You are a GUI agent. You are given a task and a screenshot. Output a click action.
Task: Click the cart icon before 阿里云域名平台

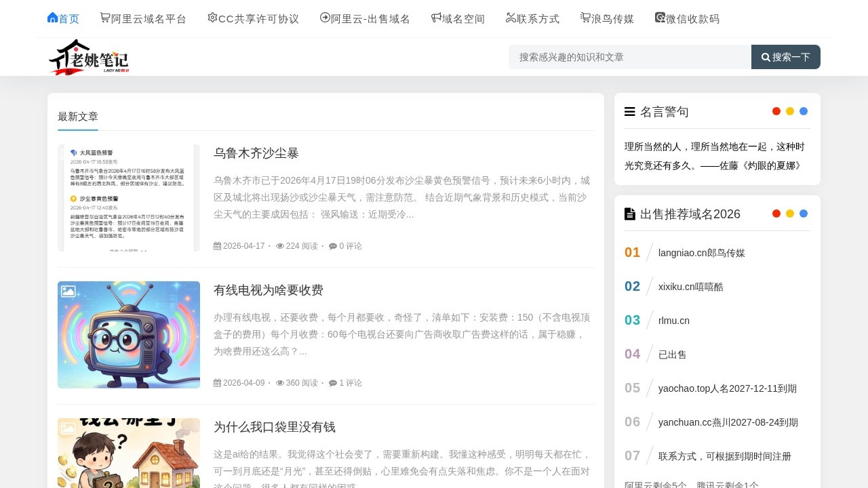click(x=105, y=18)
